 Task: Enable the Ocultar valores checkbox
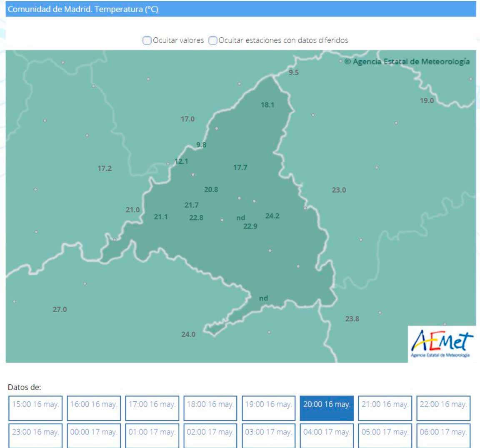click(147, 40)
